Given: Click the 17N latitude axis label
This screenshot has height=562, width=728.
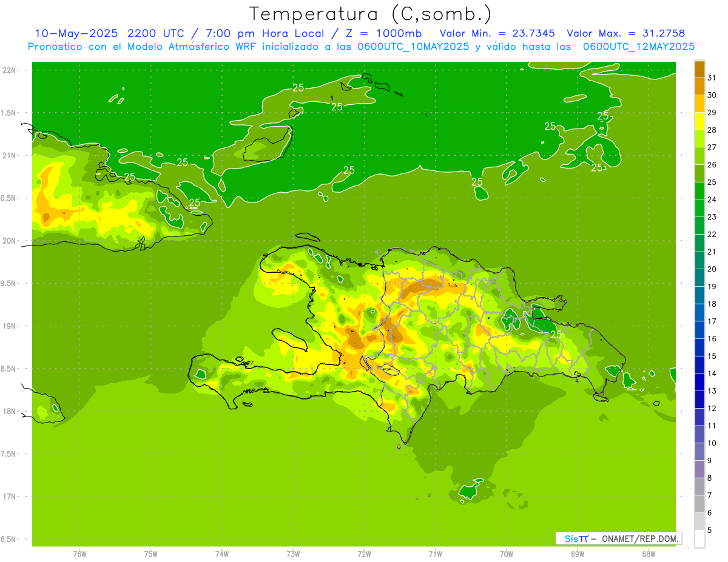Looking at the screenshot, I should point(10,497).
